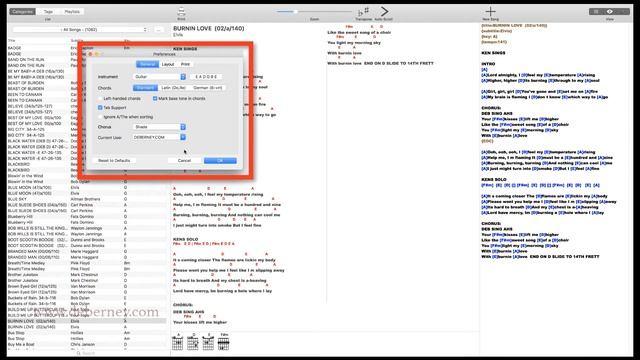Click the Reset to Defaults button
The image size is (640, 360).
tap(114, 161)
